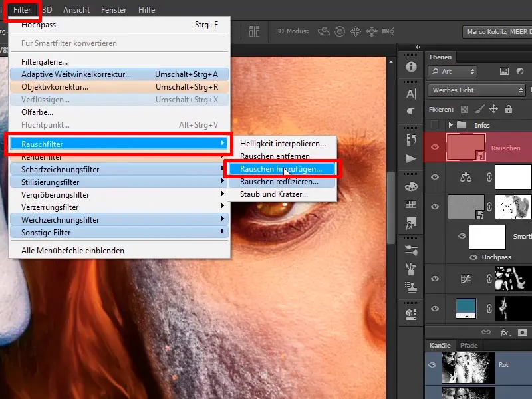
Task: Open the Art layer filter dropdown
Action: tap(452, 72)
